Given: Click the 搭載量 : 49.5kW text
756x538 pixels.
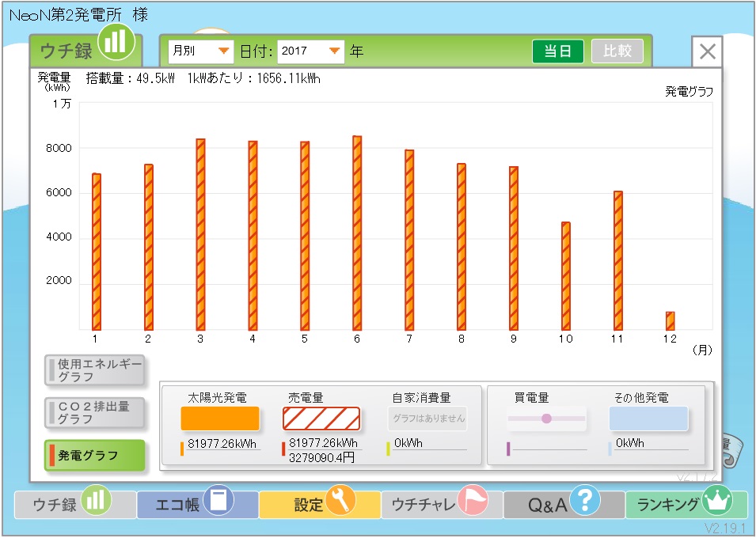Looking at the screenshot, I should point(130,78).
